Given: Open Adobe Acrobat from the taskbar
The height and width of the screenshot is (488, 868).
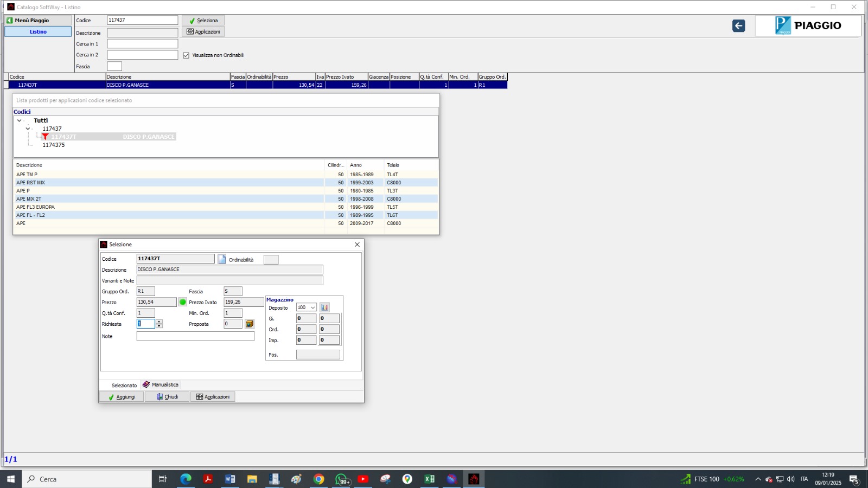Looking at the screenshot, I should [x=208, y=479].
